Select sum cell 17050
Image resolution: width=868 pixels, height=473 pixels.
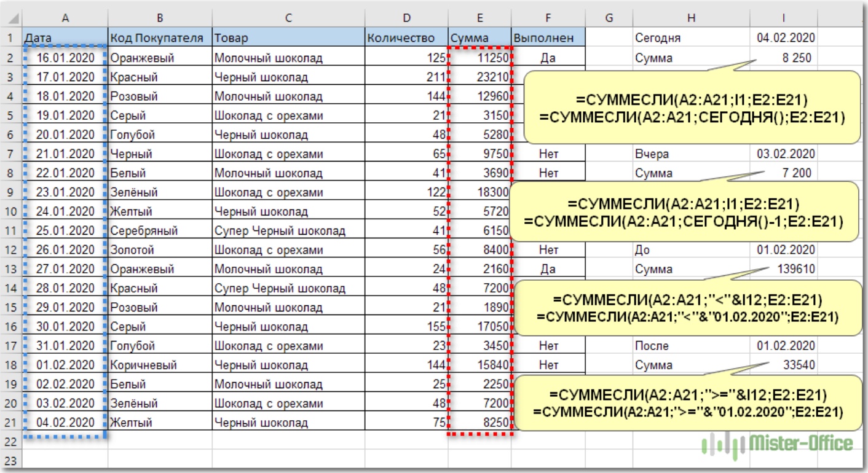tap(479, 327)
